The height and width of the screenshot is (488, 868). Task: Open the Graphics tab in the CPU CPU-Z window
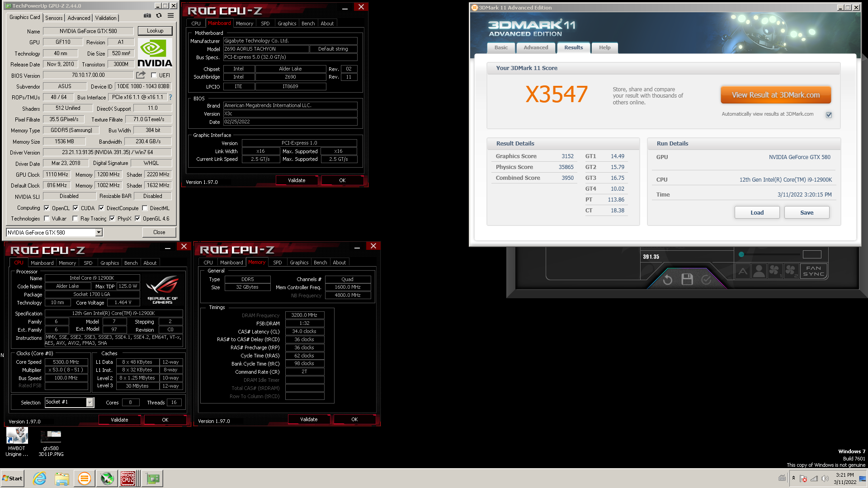point(110,263)
